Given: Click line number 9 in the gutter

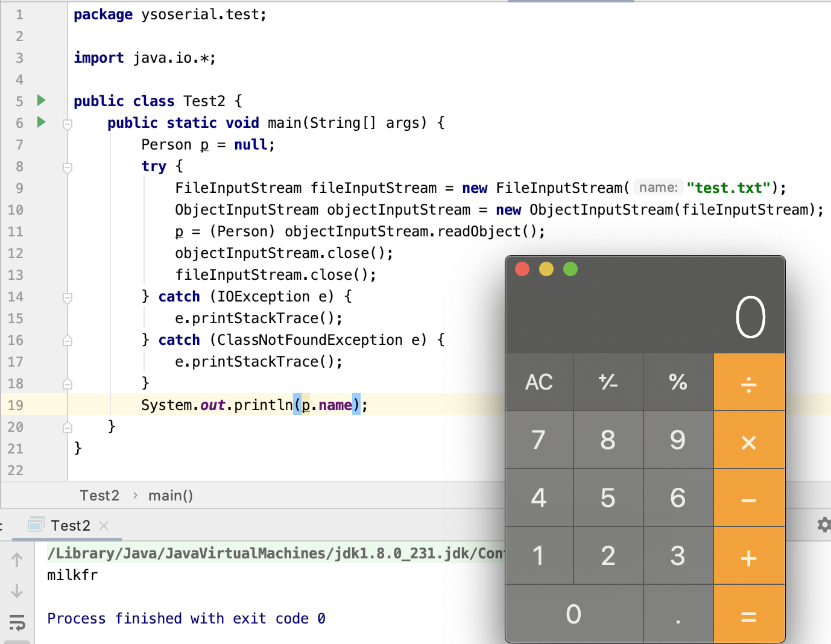Looking at the screenshot, I should coord(19,188).
